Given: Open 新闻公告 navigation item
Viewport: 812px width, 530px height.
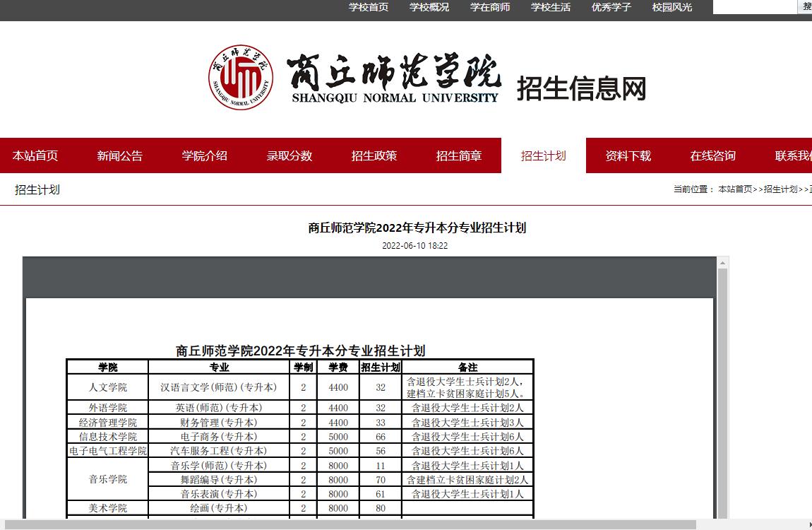Looking at the screenshot, I should [x=119, y=155].
